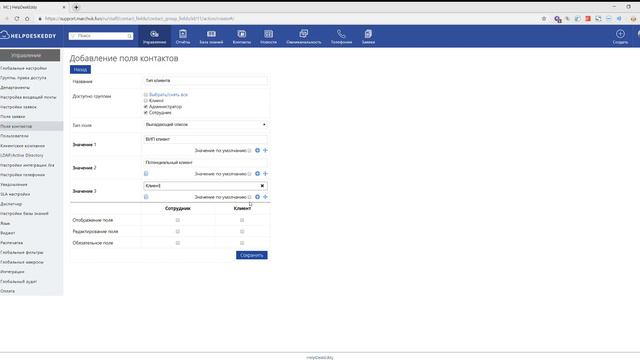
Task: Open the Заявки tickets section
Action: (x=368, y=36)
